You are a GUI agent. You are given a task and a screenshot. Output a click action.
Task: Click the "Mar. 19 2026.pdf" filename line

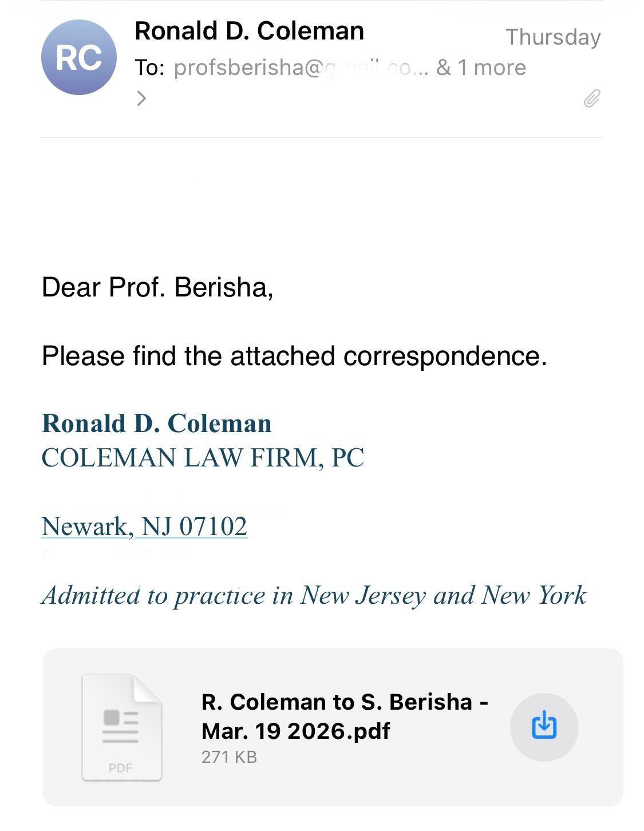click(295, 731)
